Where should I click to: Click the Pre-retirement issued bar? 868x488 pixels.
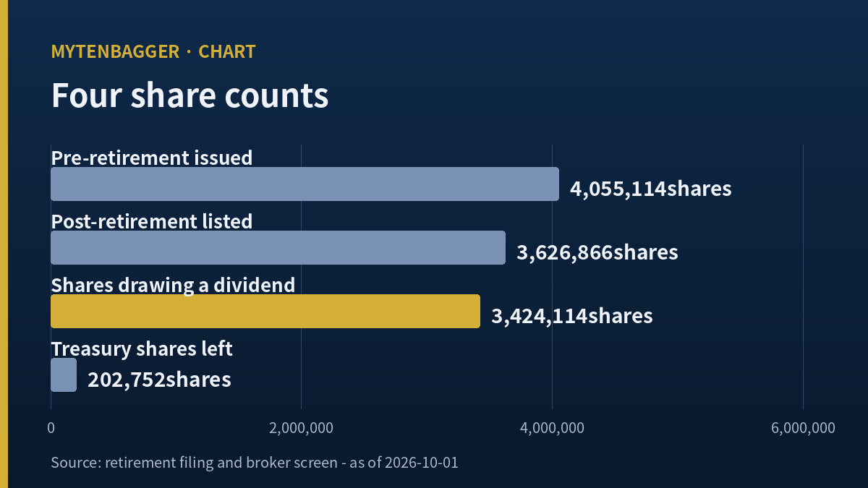coord(305,184)
